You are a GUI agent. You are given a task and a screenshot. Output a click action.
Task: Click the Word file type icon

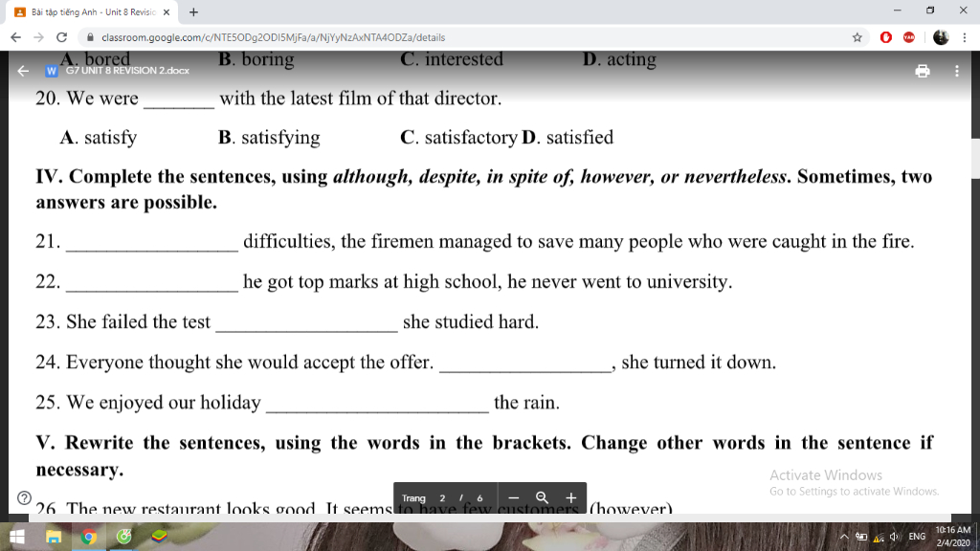click(52, 71)
